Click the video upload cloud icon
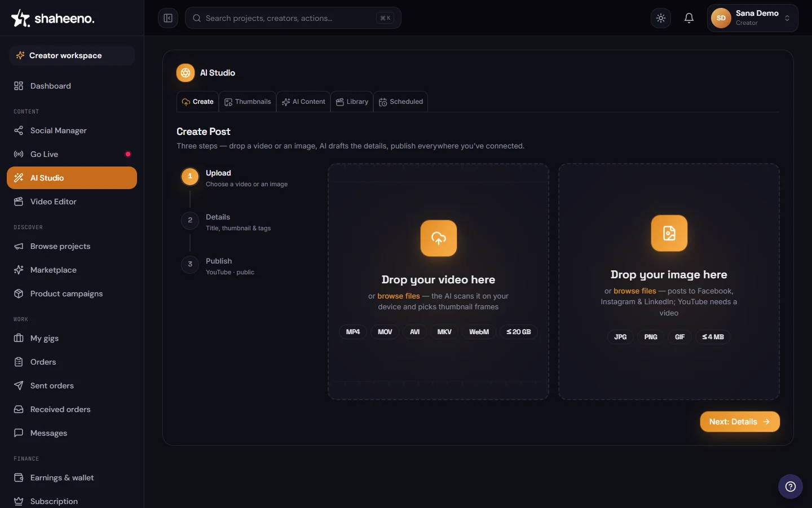The image size is (812, 508). click(439, 238)
